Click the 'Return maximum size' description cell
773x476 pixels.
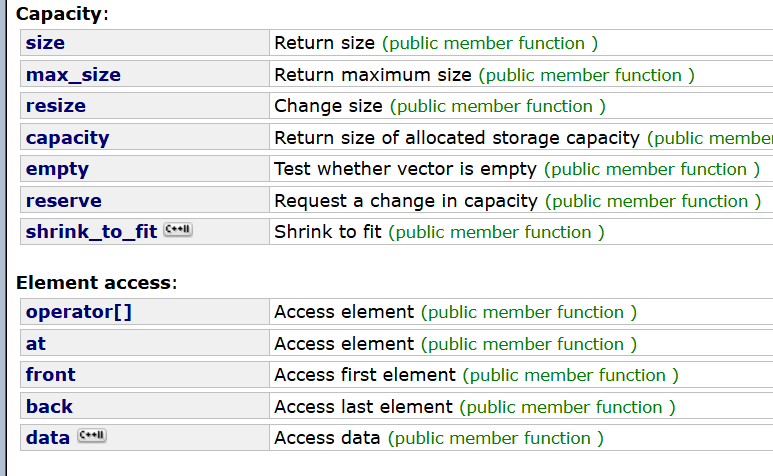tap(374, 75)
